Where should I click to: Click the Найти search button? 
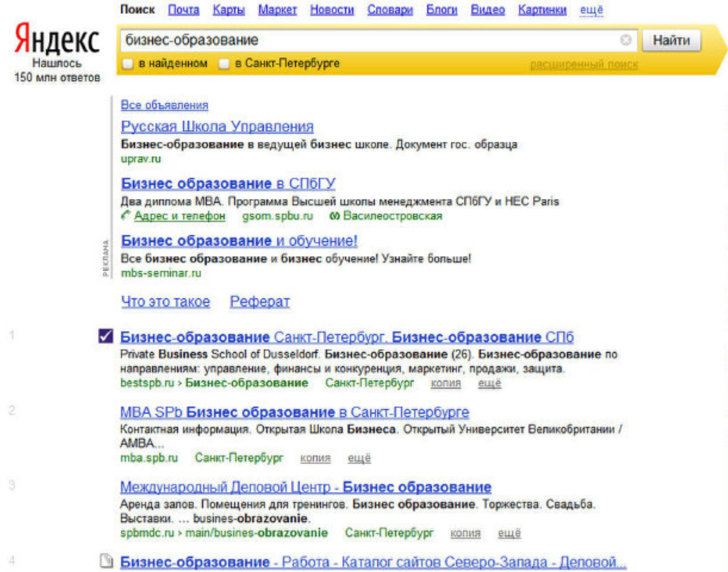[671, 40]
